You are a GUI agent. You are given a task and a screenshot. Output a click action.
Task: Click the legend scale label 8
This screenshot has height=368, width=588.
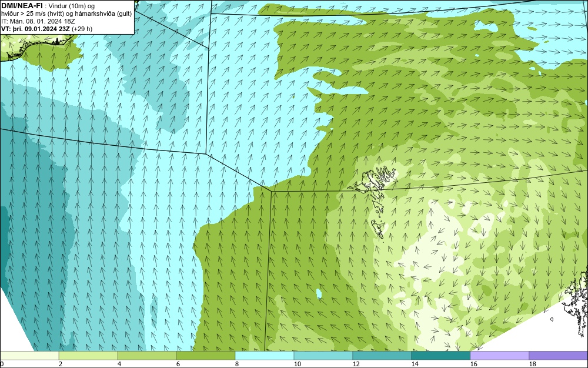[x=236, y=364]
